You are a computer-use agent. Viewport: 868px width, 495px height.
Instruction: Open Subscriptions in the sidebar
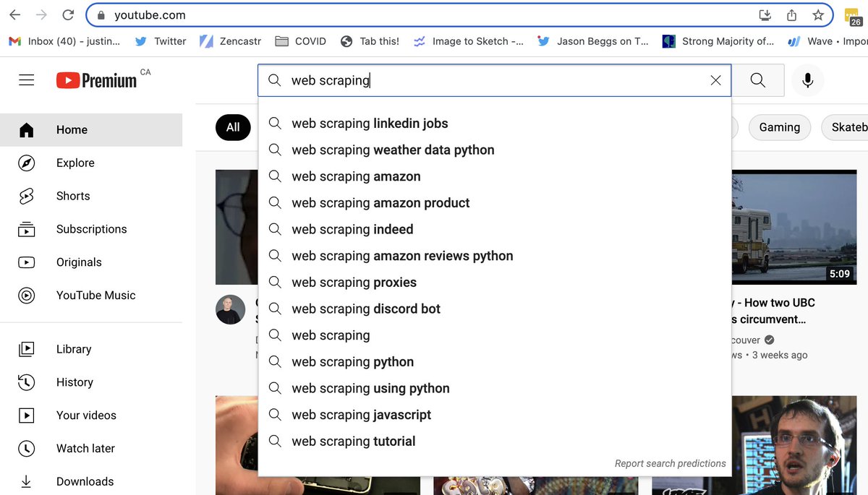[91, 229]
